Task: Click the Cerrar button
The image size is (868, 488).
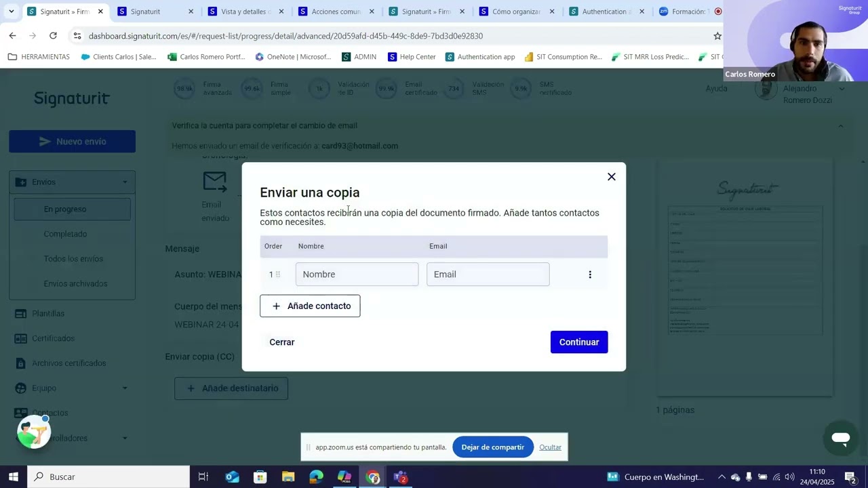Action: pyautogui.click(x=282, y=342)
